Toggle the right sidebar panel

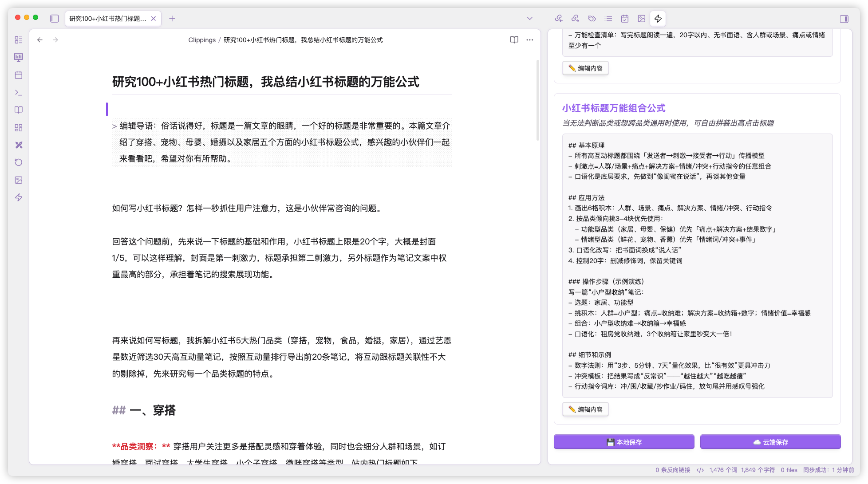point(844,19)
